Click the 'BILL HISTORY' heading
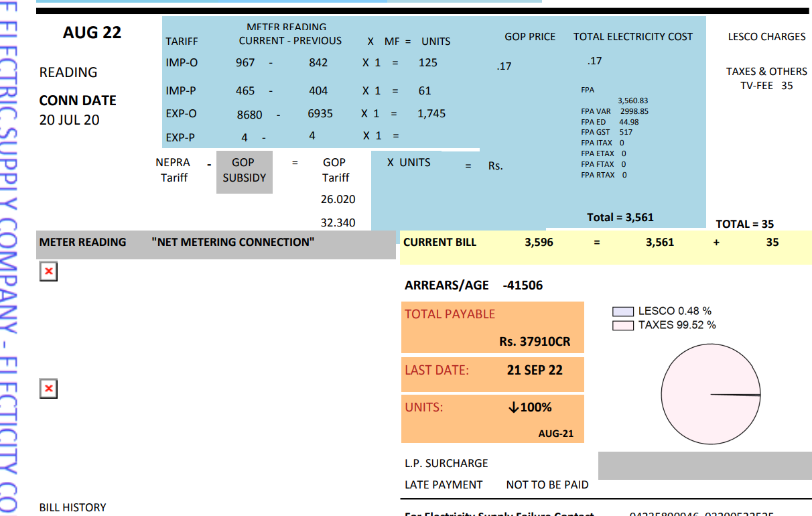The width and height of the screenshot is (812, 516). pos(72,507)
